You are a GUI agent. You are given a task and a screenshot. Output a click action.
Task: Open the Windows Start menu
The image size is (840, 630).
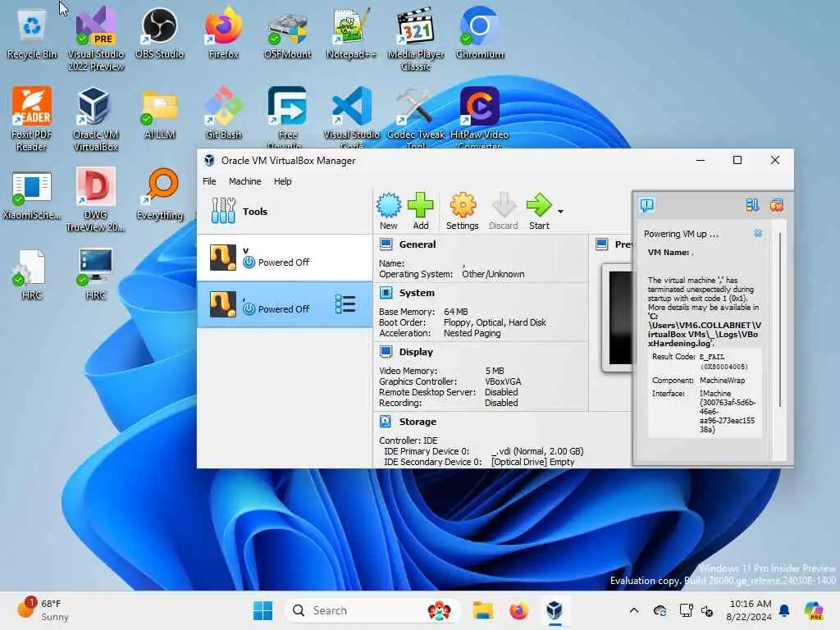click(262, 610)
